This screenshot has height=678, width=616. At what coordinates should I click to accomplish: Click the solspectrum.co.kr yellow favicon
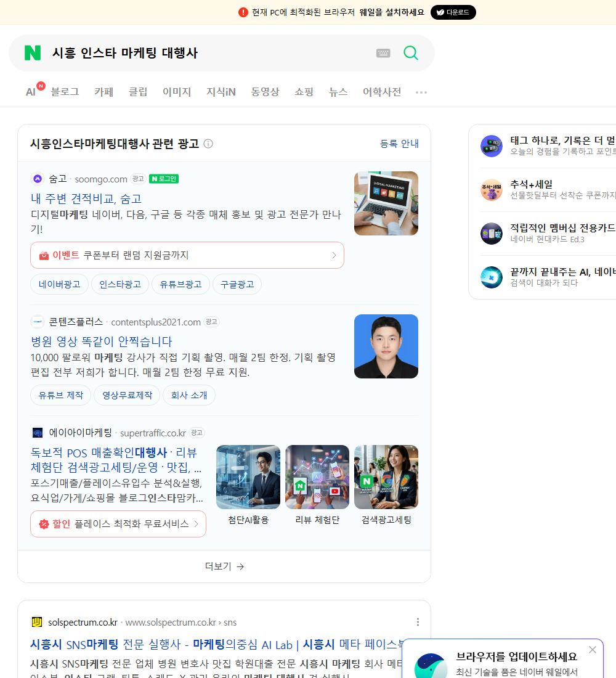(x=37, y=622)
